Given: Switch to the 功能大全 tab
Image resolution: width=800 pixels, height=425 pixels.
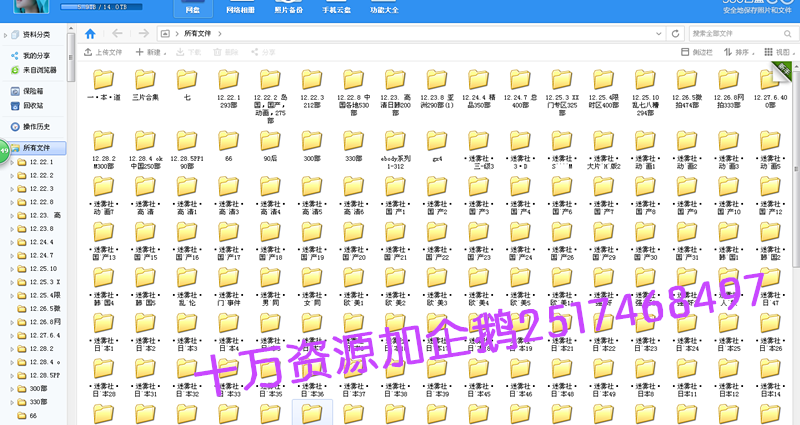Looking at the screenshot, I should point(384,9).
